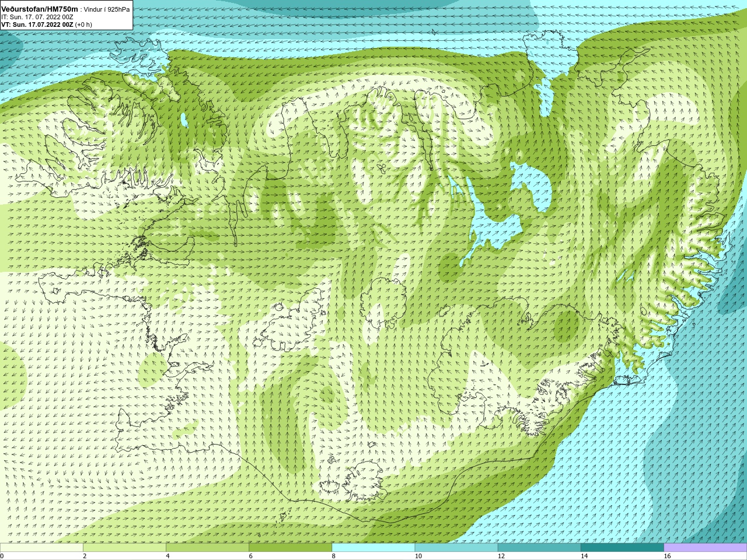Click the legend scale label "12"

tap(501, 556)
